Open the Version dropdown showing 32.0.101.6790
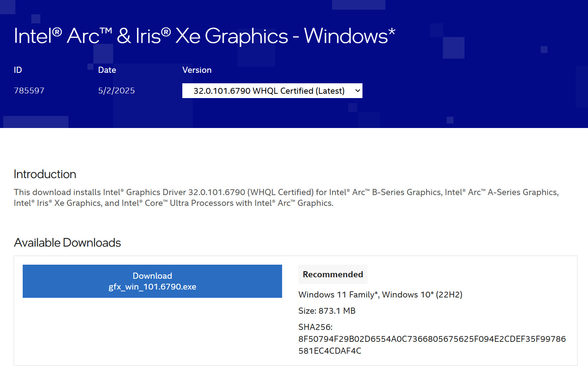588x375 pixels. point(272,91)
